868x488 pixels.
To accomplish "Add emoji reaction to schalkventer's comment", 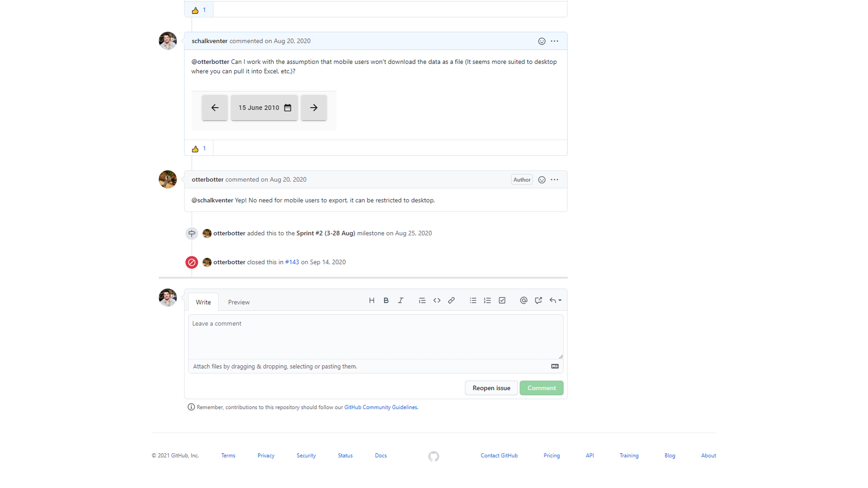I will [x=542, y=41].
